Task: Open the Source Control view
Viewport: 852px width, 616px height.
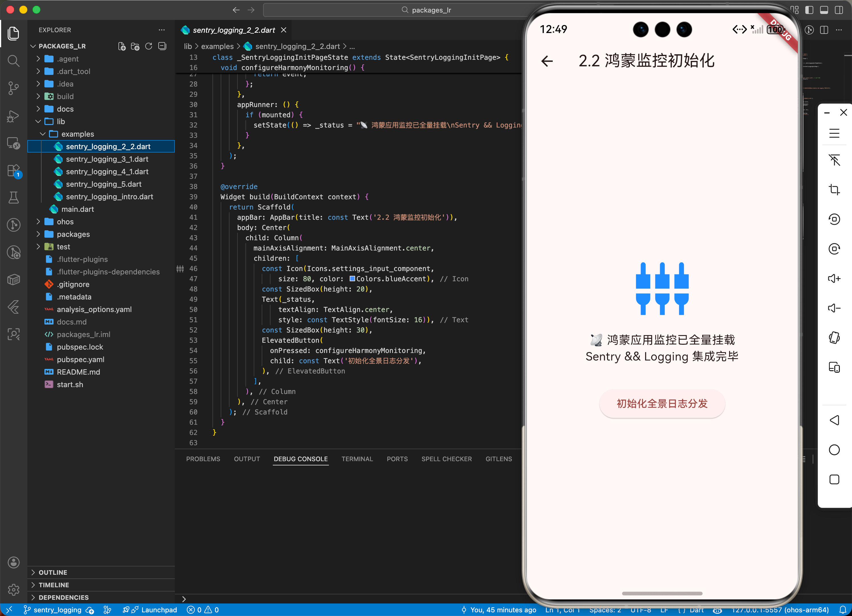Action: click(13, 88)
